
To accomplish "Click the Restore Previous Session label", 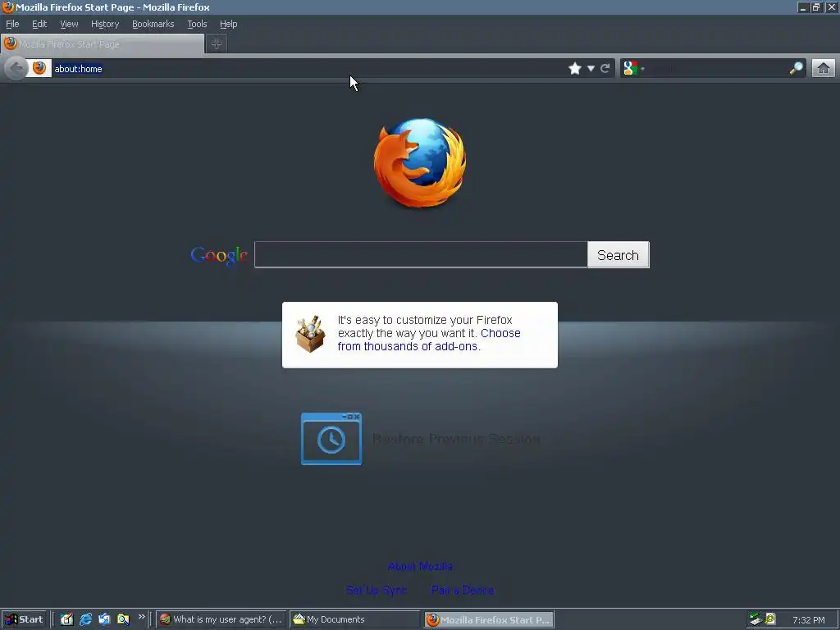I will click(x=456, y=440).
